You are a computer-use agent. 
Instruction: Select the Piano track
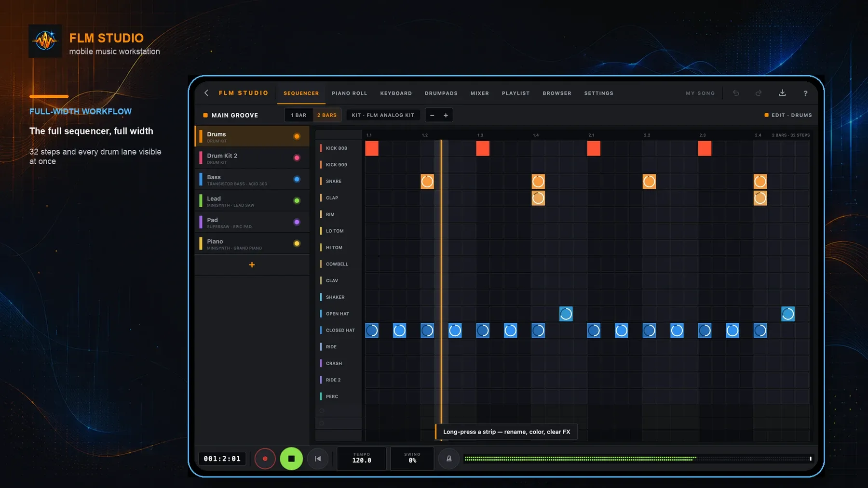(252, 244)
